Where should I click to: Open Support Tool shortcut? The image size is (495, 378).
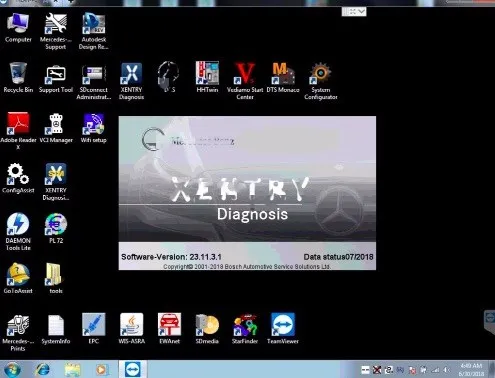(x=56, y=78)
